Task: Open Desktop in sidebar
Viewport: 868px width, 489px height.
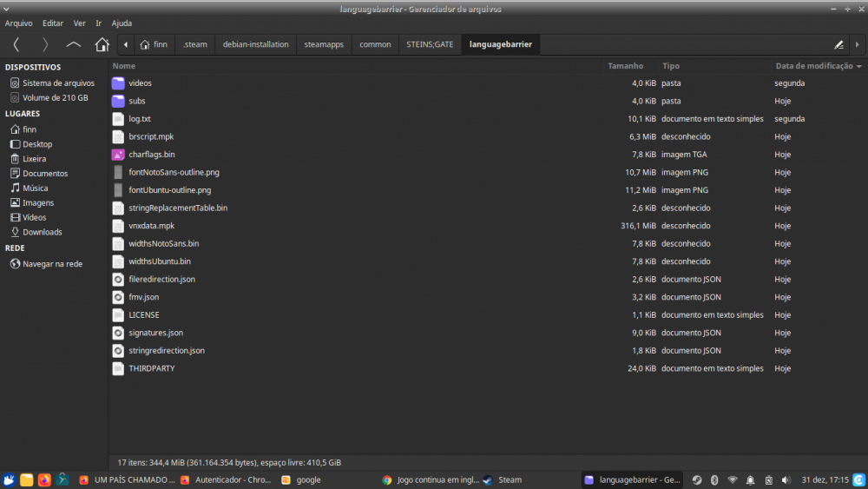Action: (31, 144)
